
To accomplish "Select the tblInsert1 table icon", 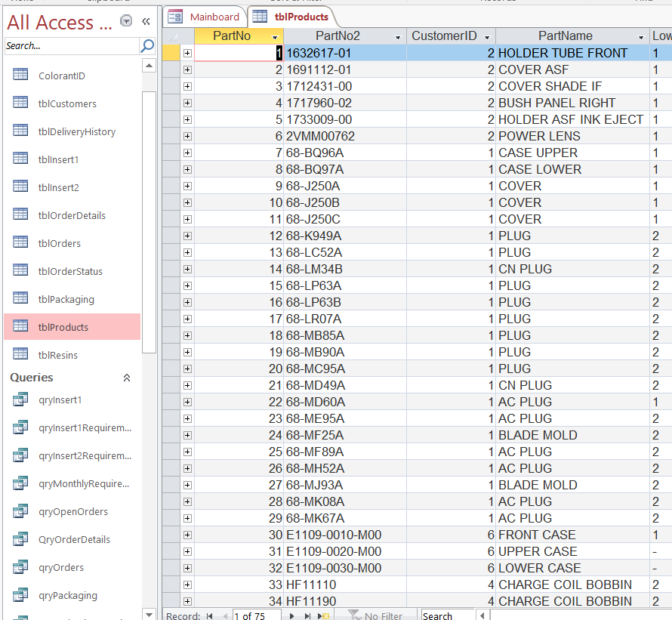I will [x=20, y=159].
